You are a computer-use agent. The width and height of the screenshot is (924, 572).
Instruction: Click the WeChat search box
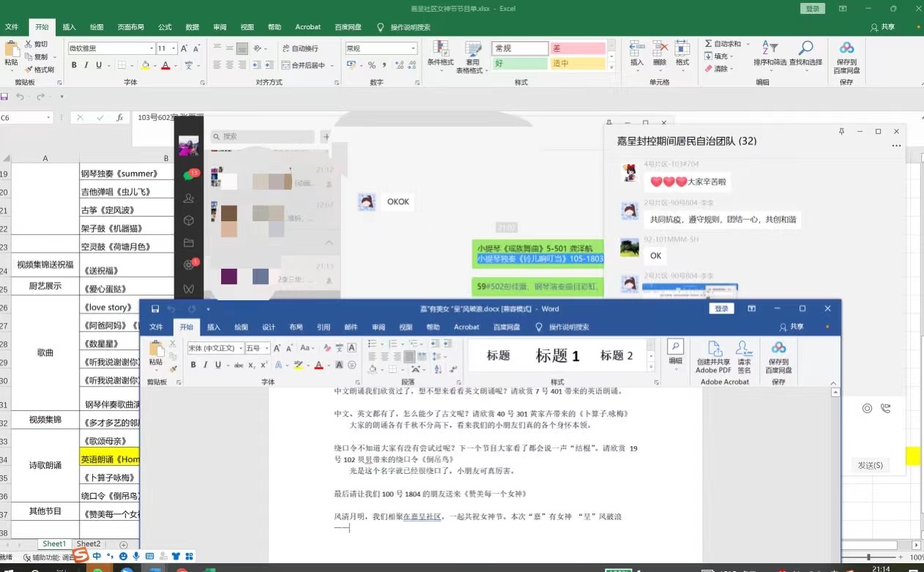pos(264,136)
